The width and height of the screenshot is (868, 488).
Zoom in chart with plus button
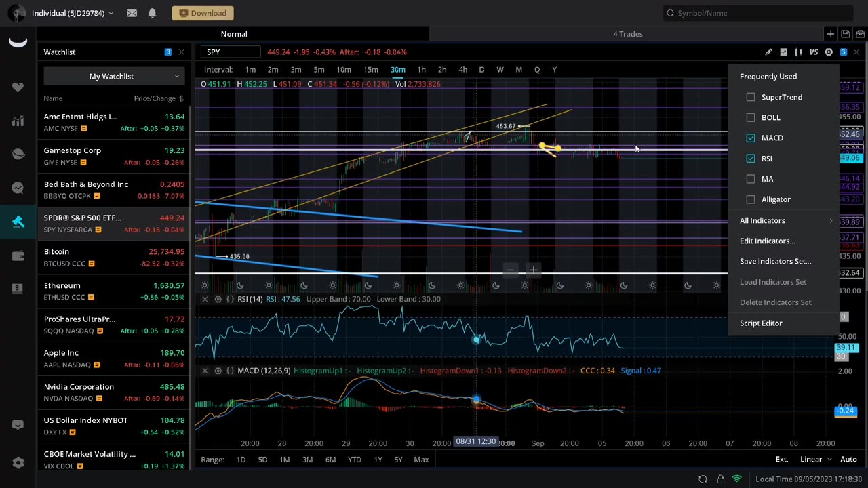click(x=534, y=270)
